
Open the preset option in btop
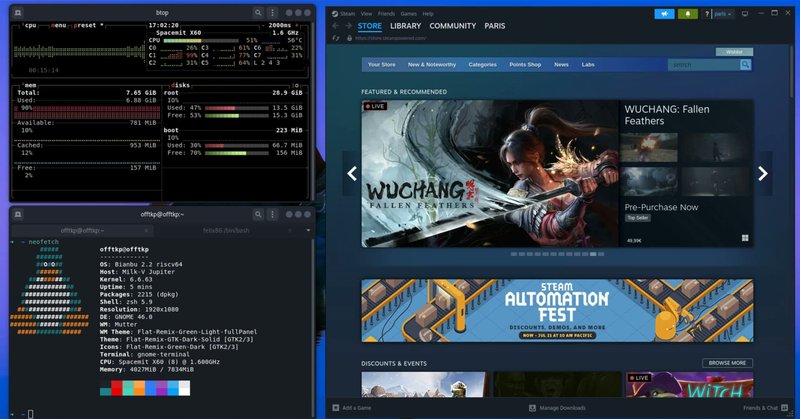[x=85, y=25]
